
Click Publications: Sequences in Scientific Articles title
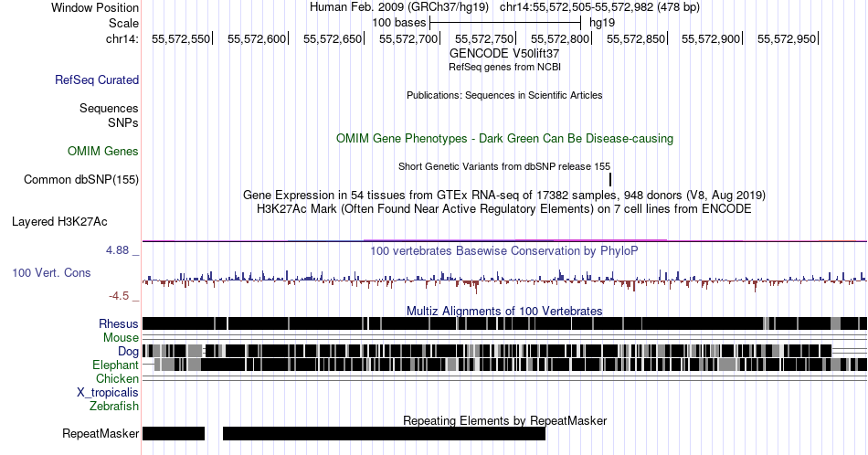pos(504,95)
